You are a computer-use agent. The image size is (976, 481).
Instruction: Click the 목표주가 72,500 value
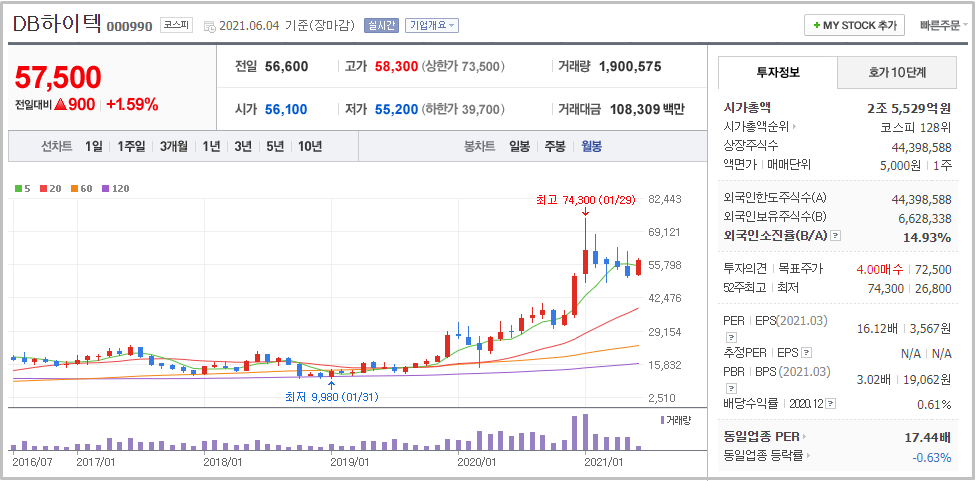[x=934, y=269]
